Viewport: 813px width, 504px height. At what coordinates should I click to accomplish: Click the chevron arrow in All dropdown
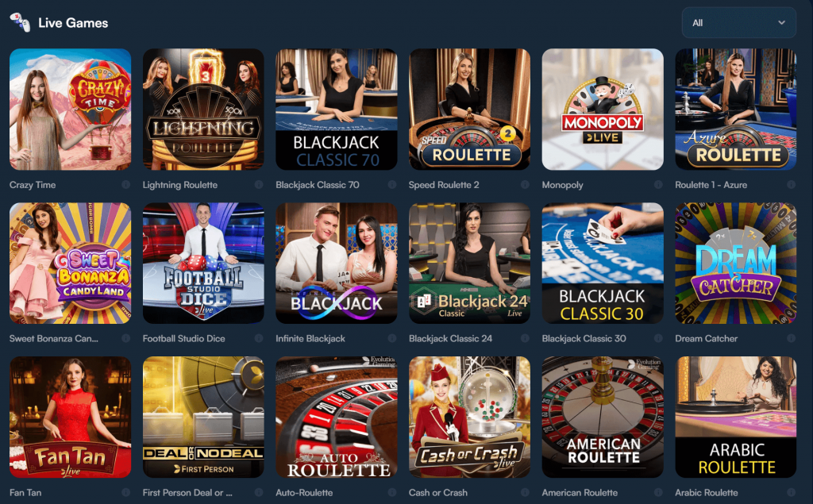click(x=781, y=23)
